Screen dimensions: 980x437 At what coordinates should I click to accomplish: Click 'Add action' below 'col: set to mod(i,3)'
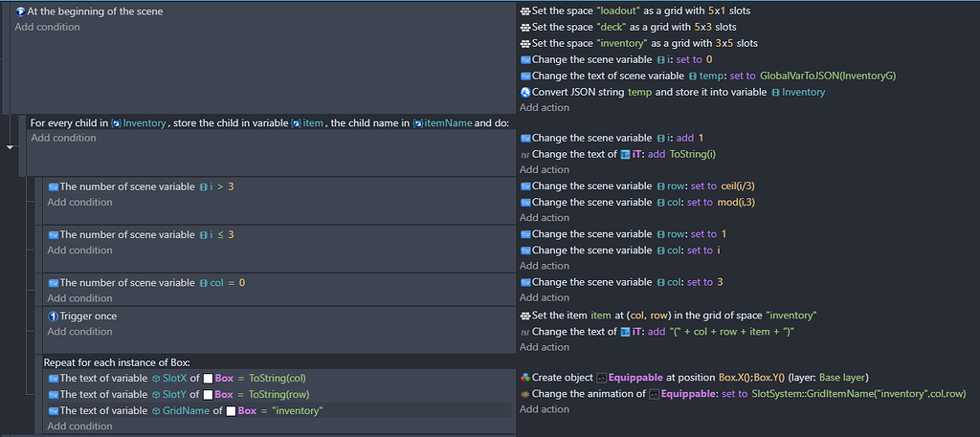(545, 218)
